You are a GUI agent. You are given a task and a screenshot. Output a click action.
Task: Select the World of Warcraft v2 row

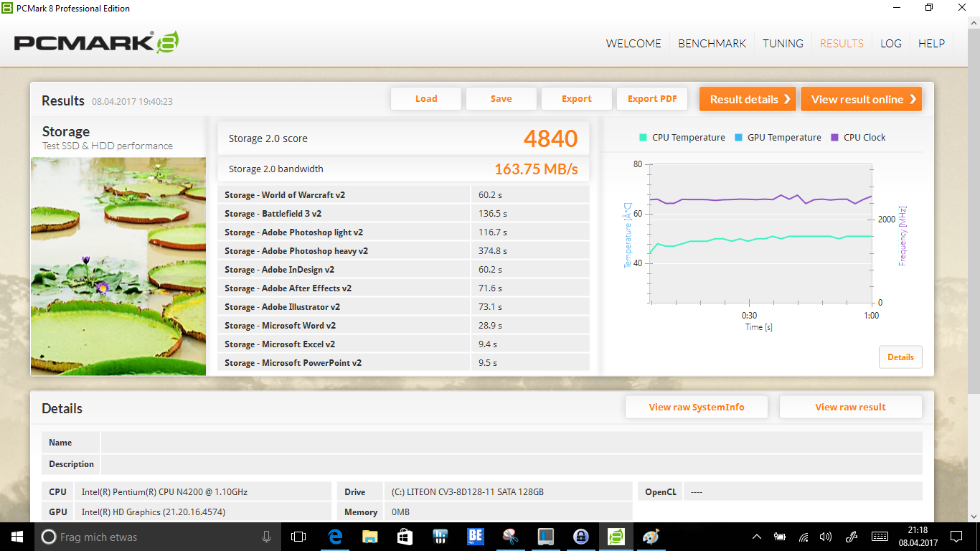403,194
